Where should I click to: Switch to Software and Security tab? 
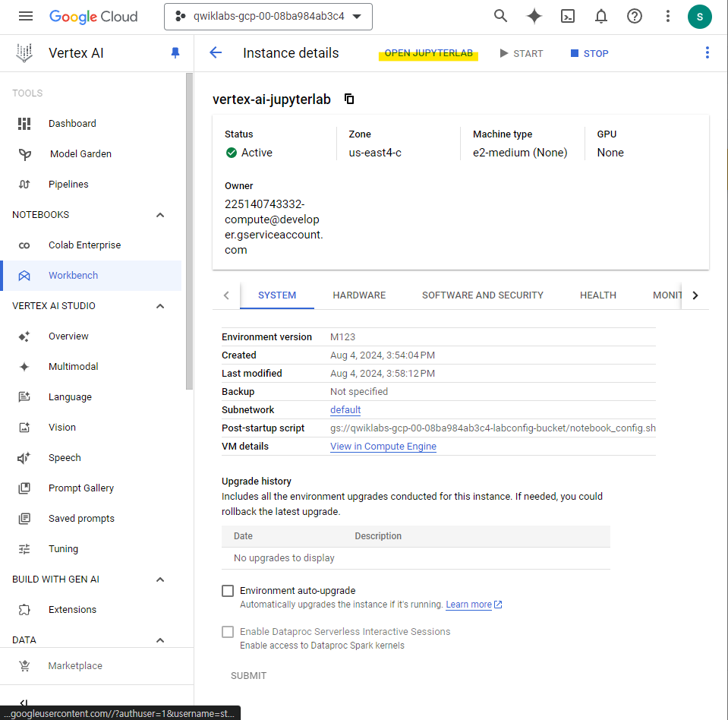[482, 295]
